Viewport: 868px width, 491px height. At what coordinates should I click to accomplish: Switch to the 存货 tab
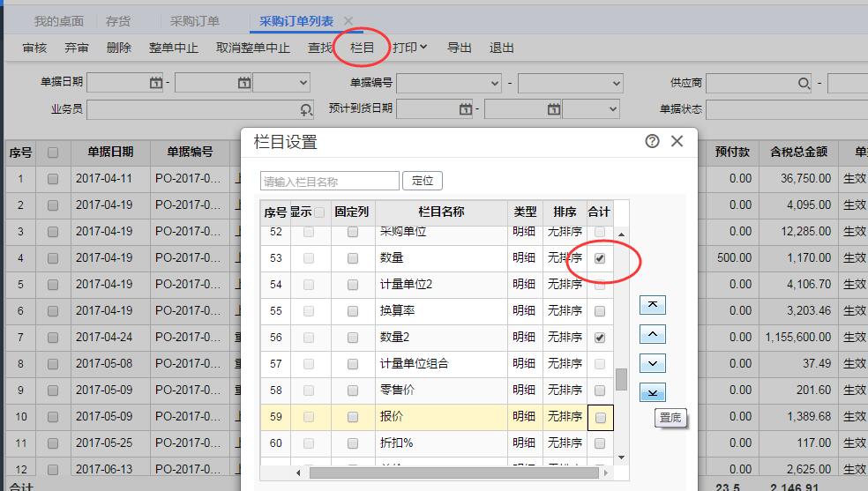coord(119,21)
